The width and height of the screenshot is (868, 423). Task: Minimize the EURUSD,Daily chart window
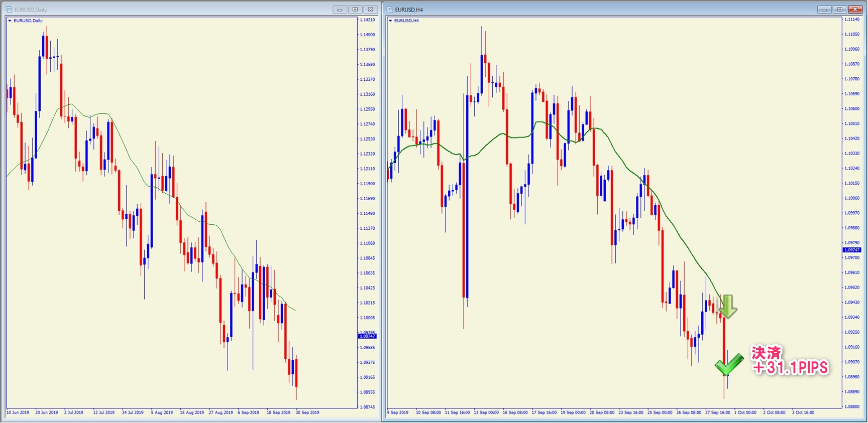(x=340, y=10)
